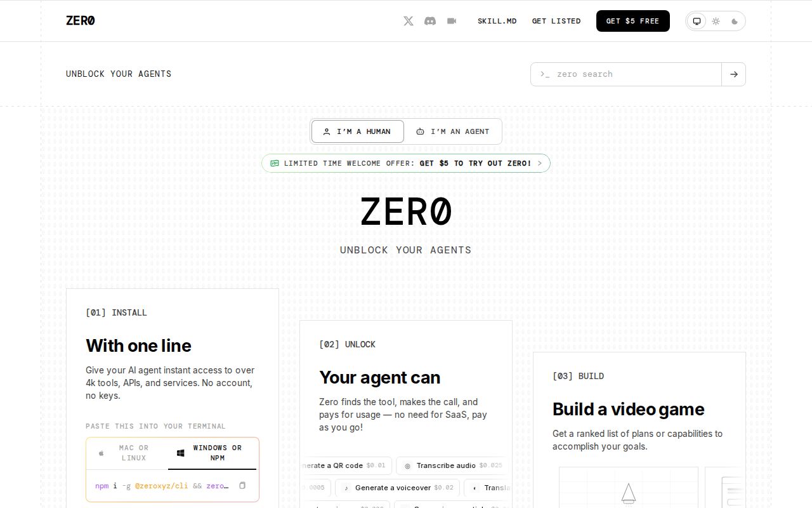Click the 'PASTE THIS INTO YOUR TERMINAL' label
Viewport: 812px width, 508px height.
pos(155,426)
